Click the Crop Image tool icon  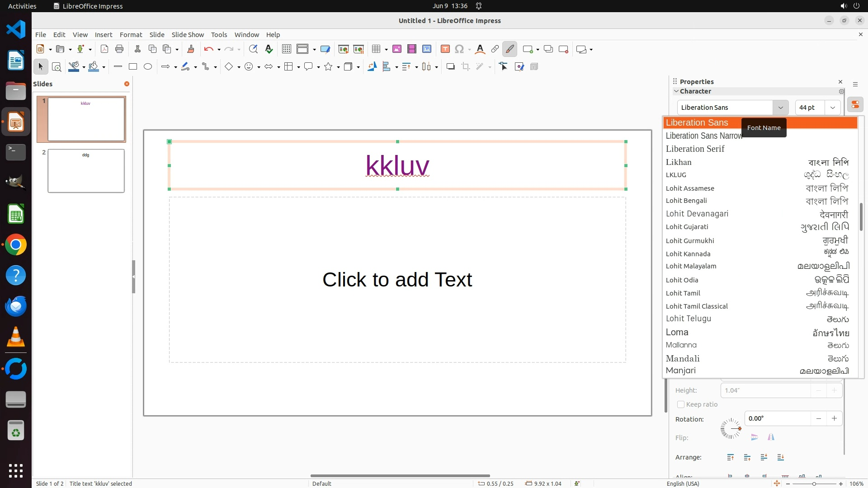click(x=466, y=67)
